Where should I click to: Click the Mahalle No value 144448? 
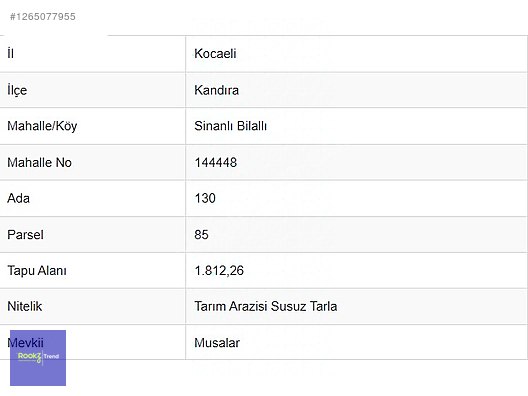pyautogui.click(x=216, y=163)
